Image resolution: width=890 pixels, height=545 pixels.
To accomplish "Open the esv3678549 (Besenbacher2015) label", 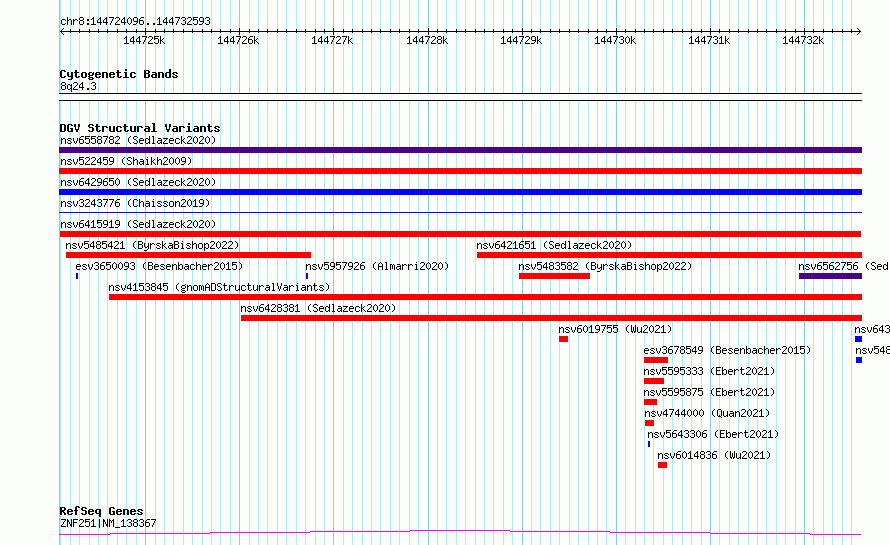I will pos(727,350).
